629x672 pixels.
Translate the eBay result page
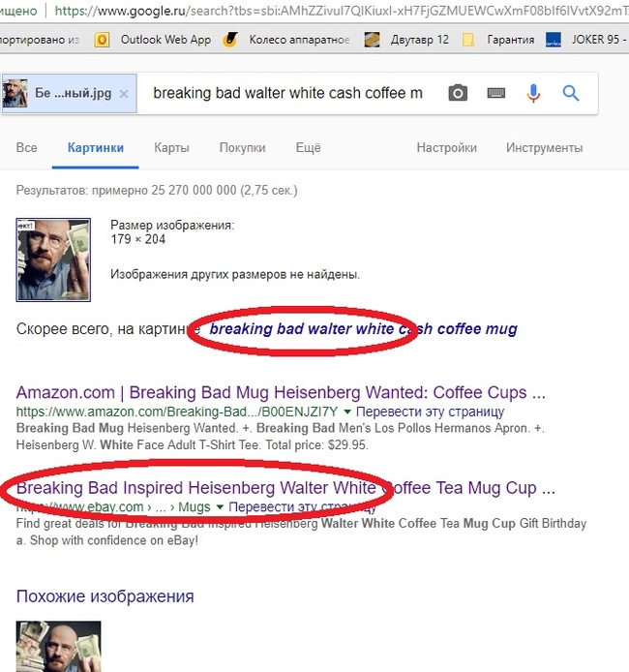pyautogui.click(x=302, y=507)
